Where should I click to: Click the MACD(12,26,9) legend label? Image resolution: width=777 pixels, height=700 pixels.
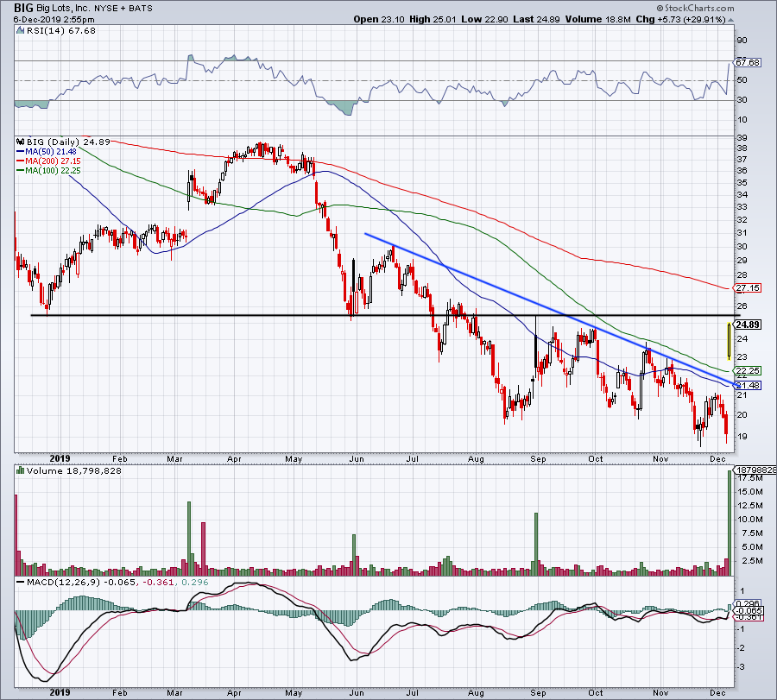(x=63, y=583)
